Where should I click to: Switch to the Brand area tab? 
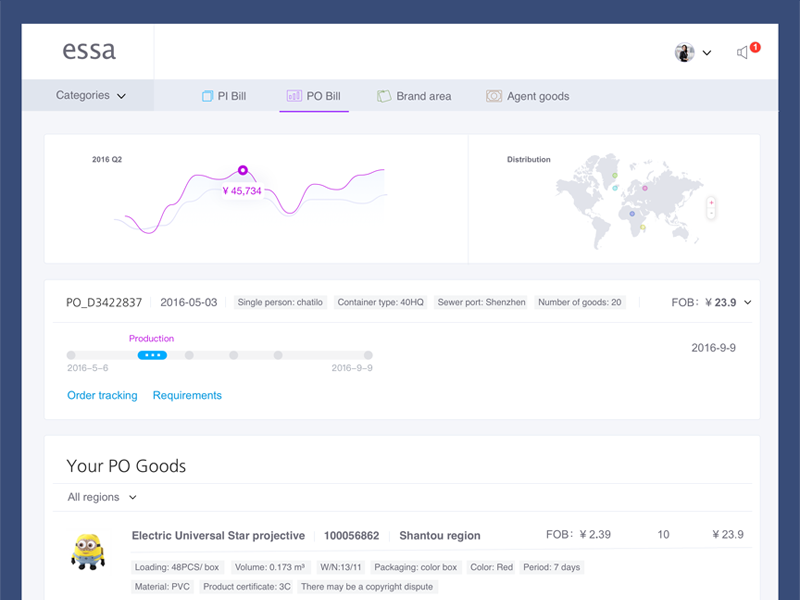[414, 96]
